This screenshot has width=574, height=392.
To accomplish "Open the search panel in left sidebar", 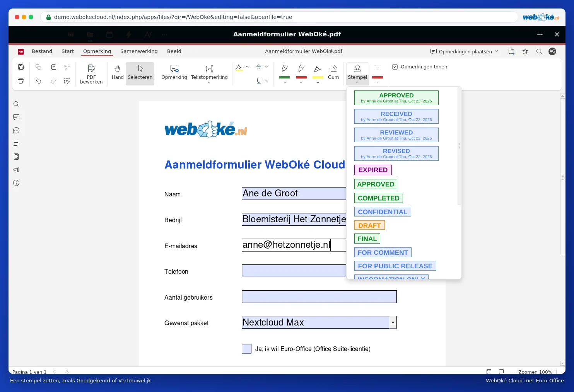I will tap(16, 104).
